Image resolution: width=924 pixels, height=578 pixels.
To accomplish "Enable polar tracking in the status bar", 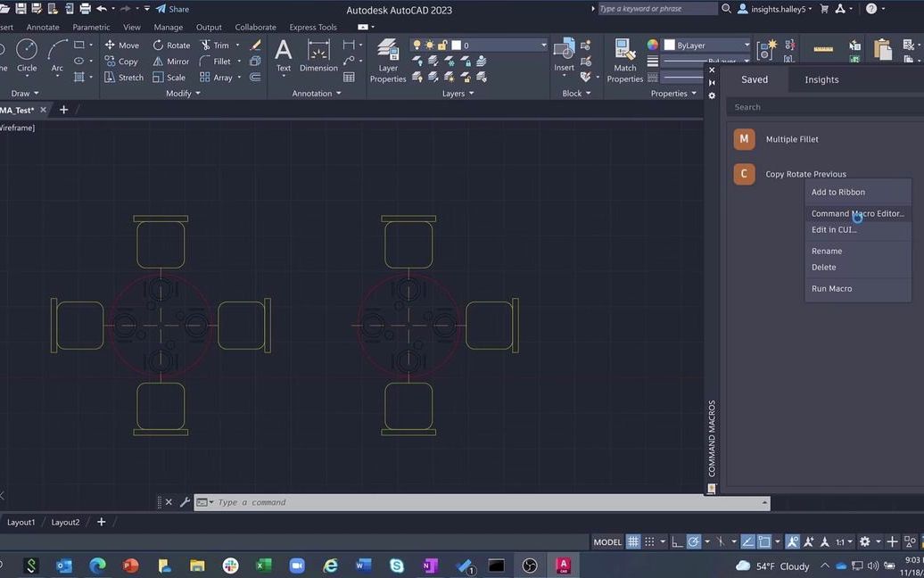I will tap(695, 541).
